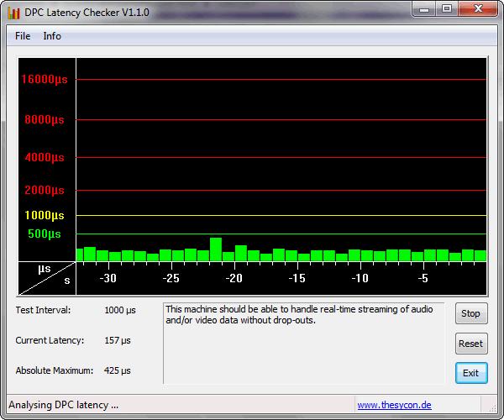This screenshot has width=504, height=420.
Task: Click the 2000µs axis label
Action: coord(45,190)
